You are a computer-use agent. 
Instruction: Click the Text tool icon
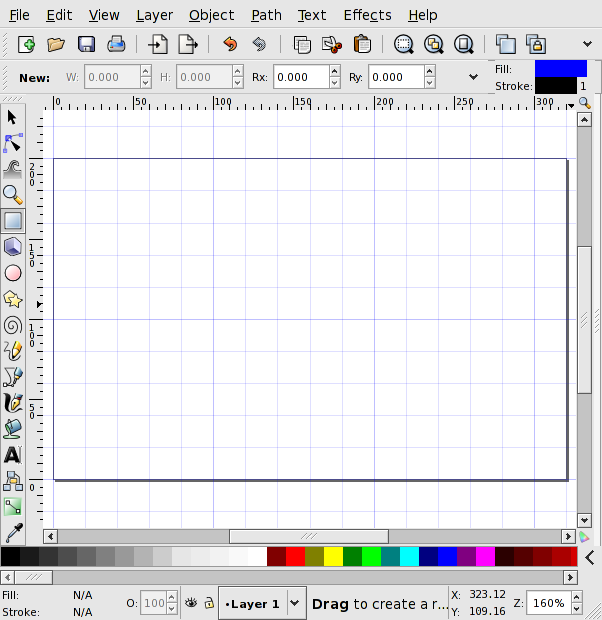tap(13, 454)
